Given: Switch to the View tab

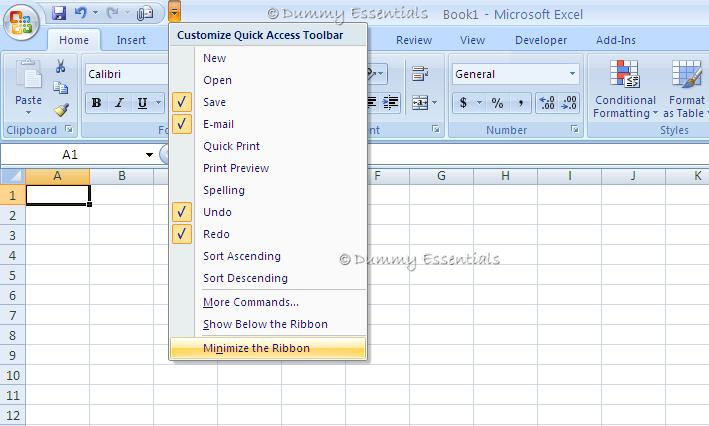Looking at the screenshot, I should (x=473, y=40).
